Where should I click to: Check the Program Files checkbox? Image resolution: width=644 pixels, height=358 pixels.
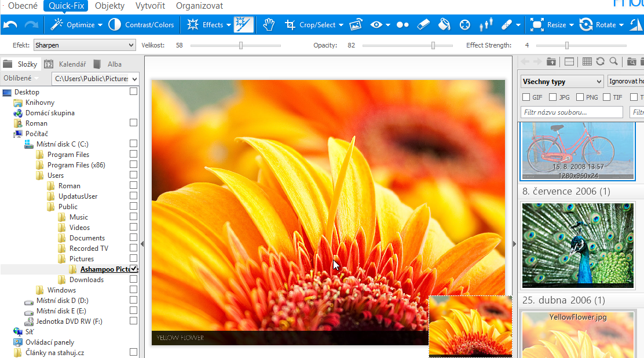click(x=133, y=154)
